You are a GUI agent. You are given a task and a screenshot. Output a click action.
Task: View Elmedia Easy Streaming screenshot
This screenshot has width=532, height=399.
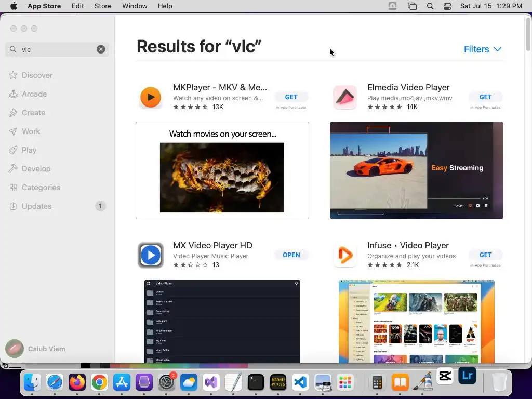(416, 170)
